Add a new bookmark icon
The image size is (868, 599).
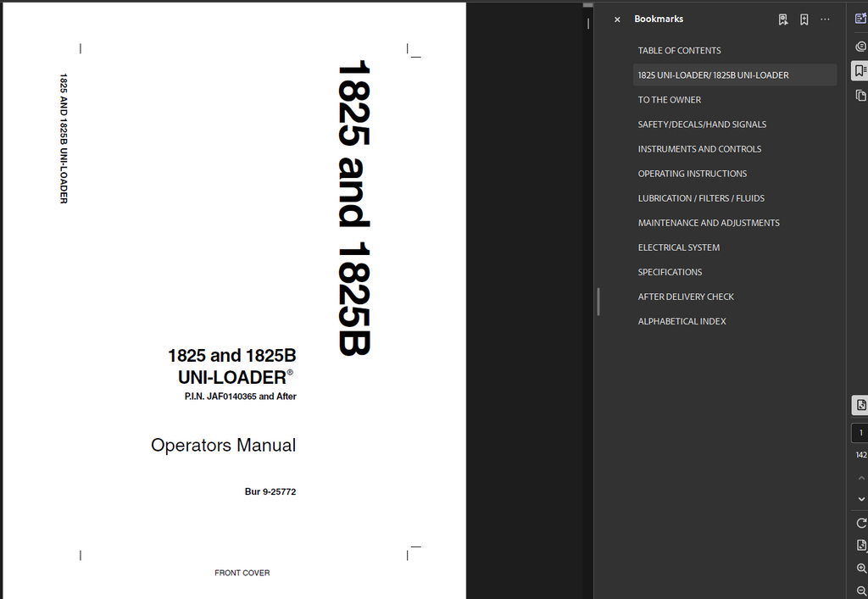tap(804, 20)
